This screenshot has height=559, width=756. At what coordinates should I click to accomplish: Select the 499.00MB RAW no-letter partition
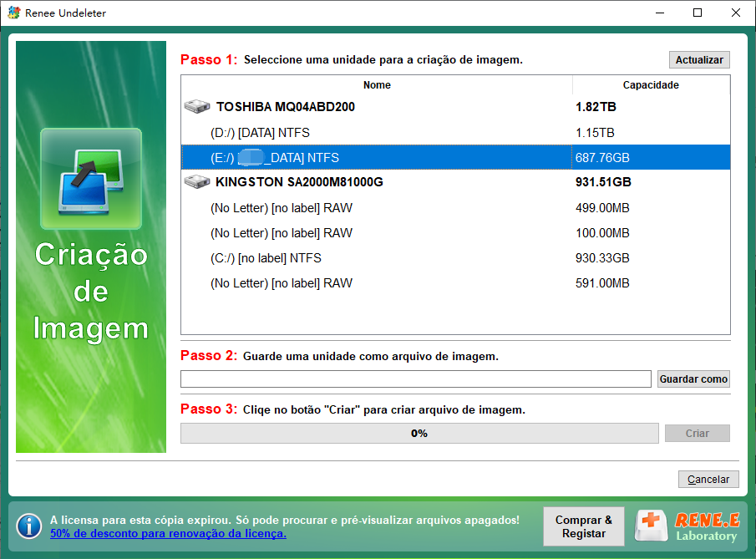455,208
